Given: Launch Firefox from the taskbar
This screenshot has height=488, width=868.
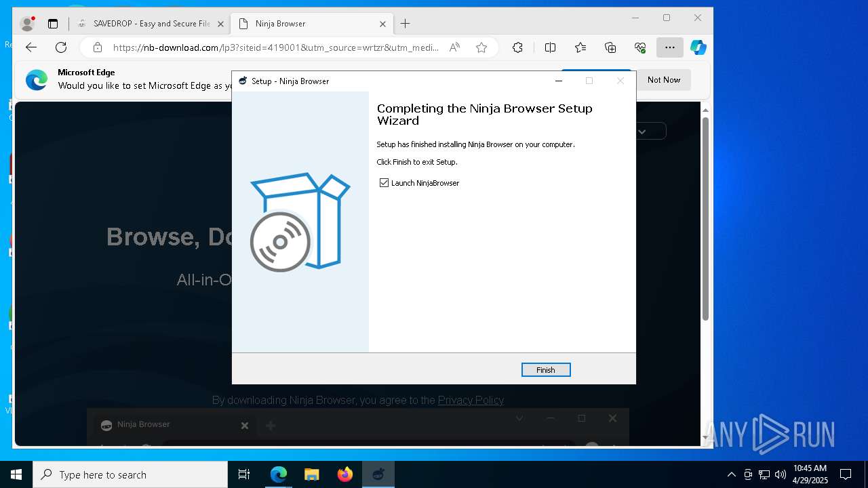Looking at the screenshot, I should 345,474.
